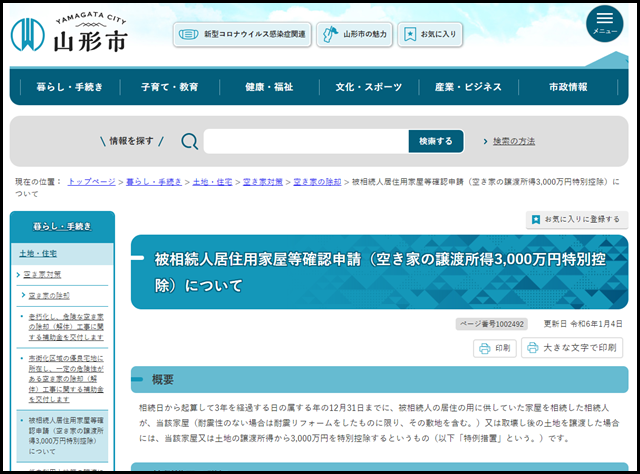Open the hamburger メニュー button
The image size is (640, 474).
click(x=604, y=23)
